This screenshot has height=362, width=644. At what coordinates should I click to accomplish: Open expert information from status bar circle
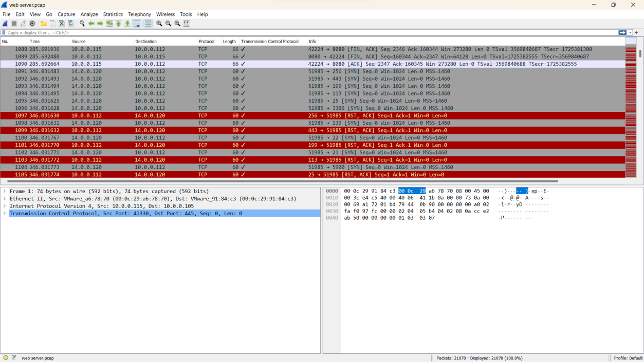click(6, 358)
